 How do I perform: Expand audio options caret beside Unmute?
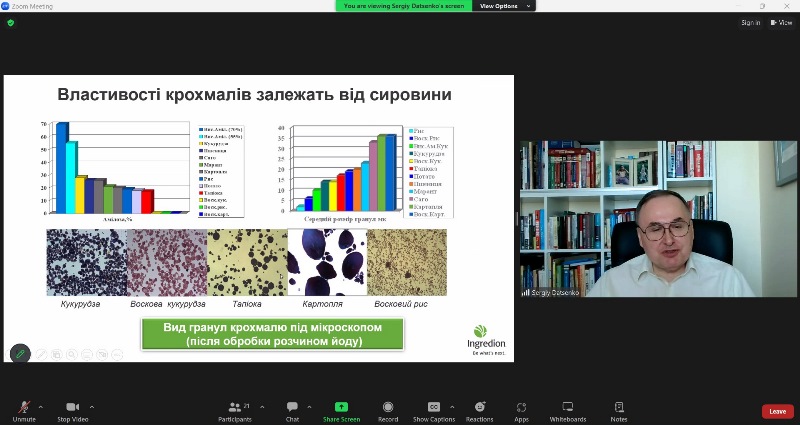click(x=41, y=407)
